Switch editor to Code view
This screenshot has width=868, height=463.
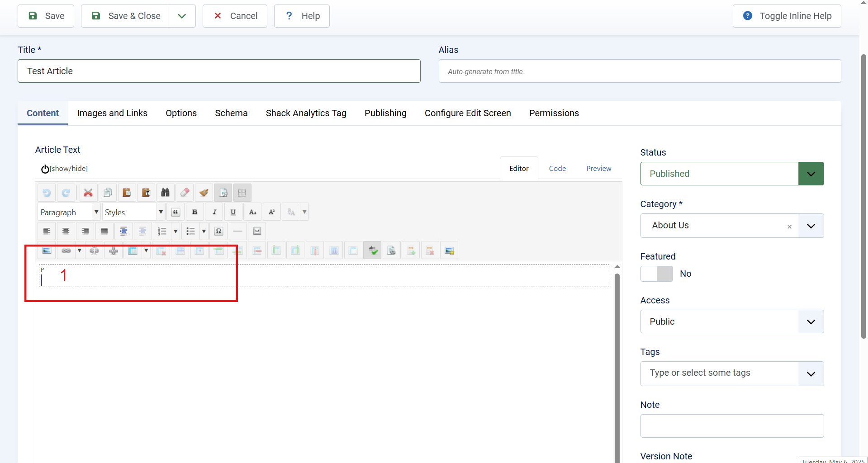(557, 168)
